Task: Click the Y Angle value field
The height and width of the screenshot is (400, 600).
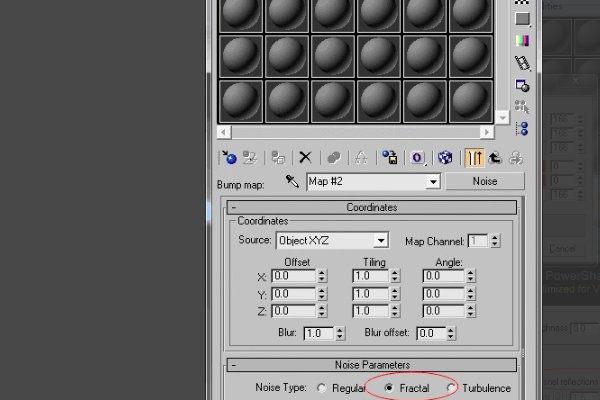Action: tap(443, 294)
